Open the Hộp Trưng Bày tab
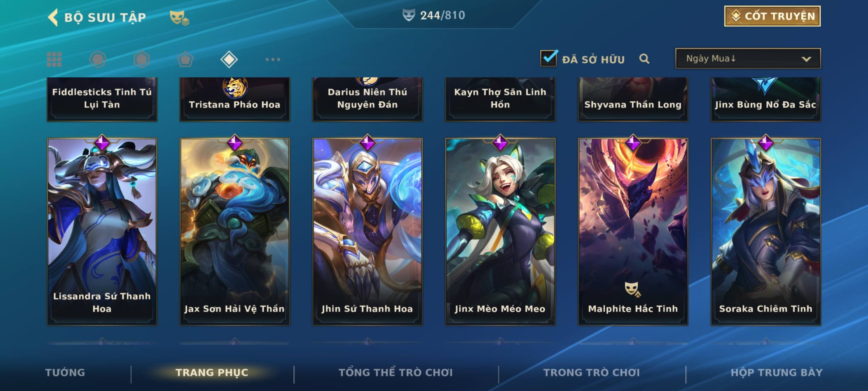 click(776, 372)
